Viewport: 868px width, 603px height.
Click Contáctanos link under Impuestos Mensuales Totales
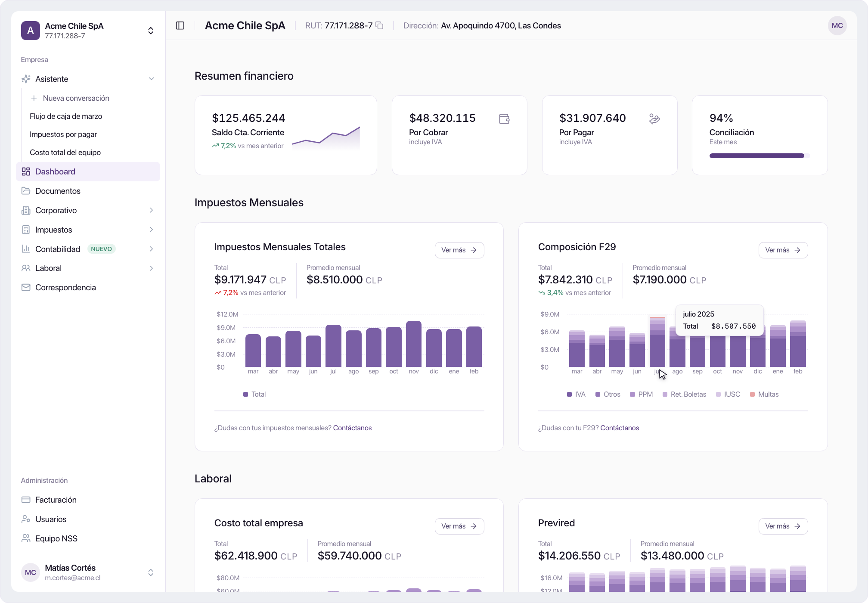(x=352, y=428)
